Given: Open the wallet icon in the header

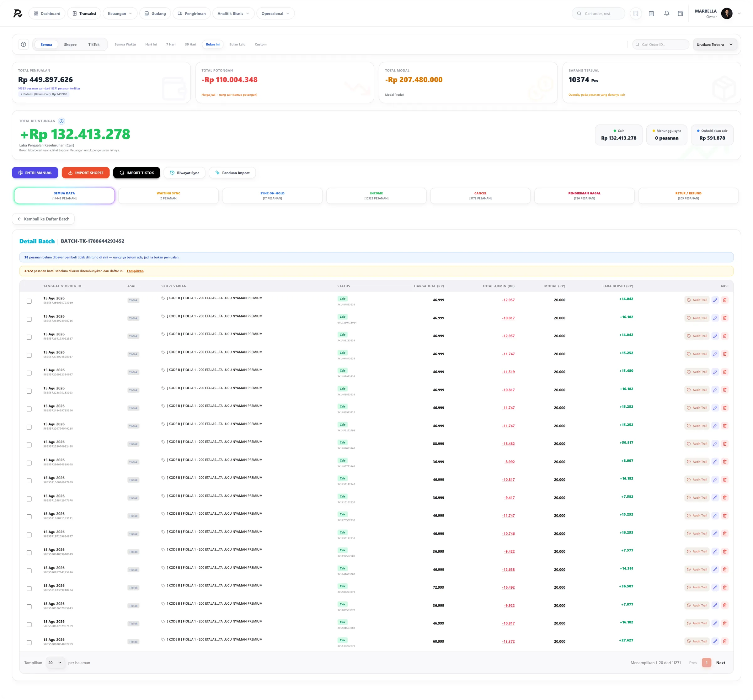Looking at the screenshot, I should pos(681,13).
